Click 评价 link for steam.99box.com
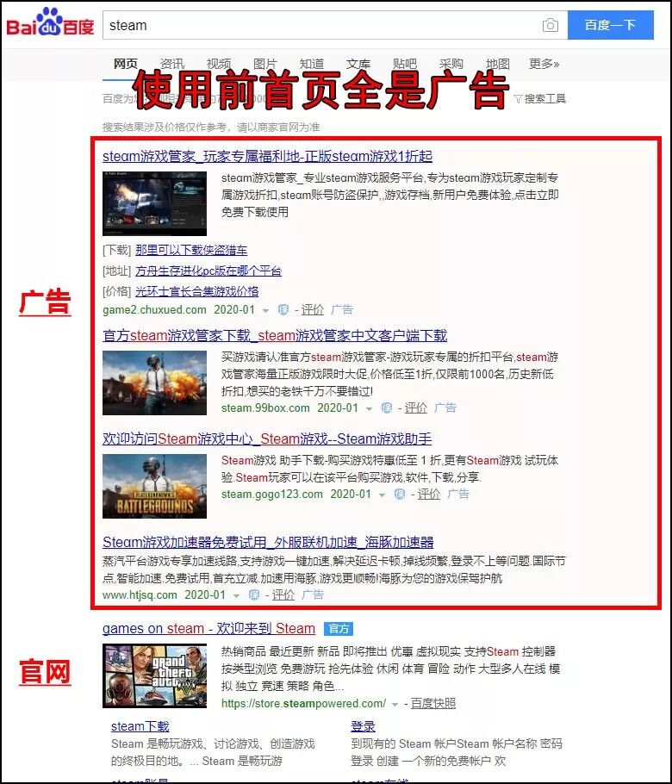 point(416,408)
